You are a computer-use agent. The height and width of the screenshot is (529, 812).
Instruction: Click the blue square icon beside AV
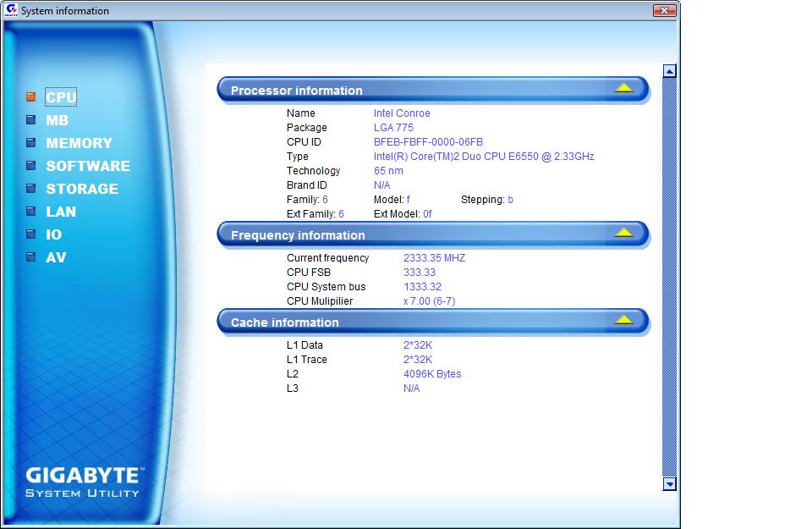(x=31, y=257)
